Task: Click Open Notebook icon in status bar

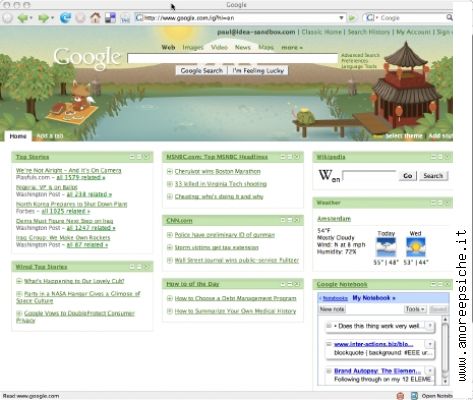Action: tap(414, 396)
